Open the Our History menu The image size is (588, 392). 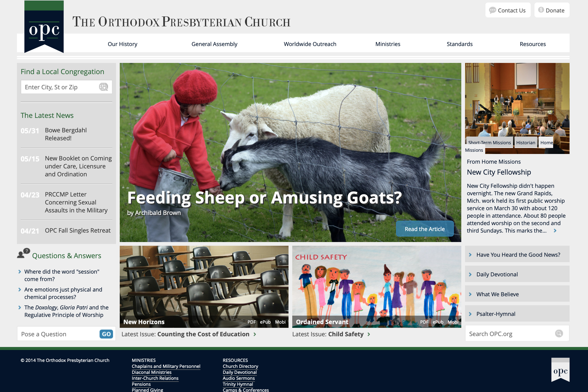[122, 44]
